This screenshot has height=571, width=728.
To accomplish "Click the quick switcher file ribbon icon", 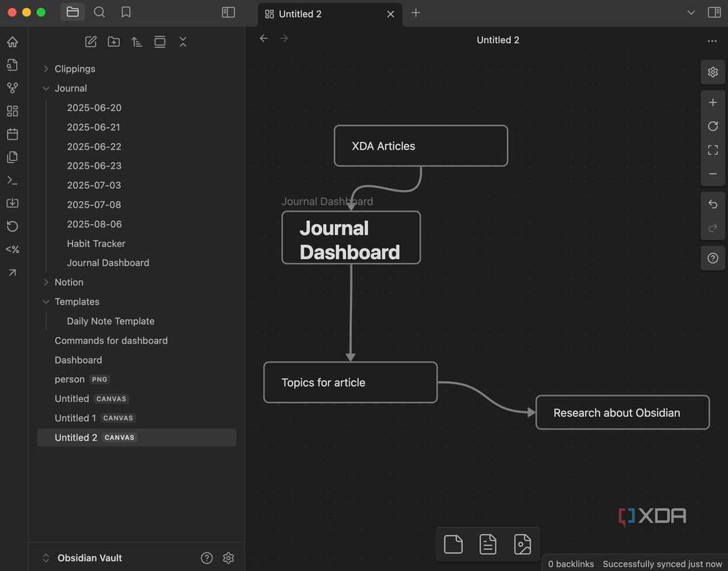I will tap(13, 64).
